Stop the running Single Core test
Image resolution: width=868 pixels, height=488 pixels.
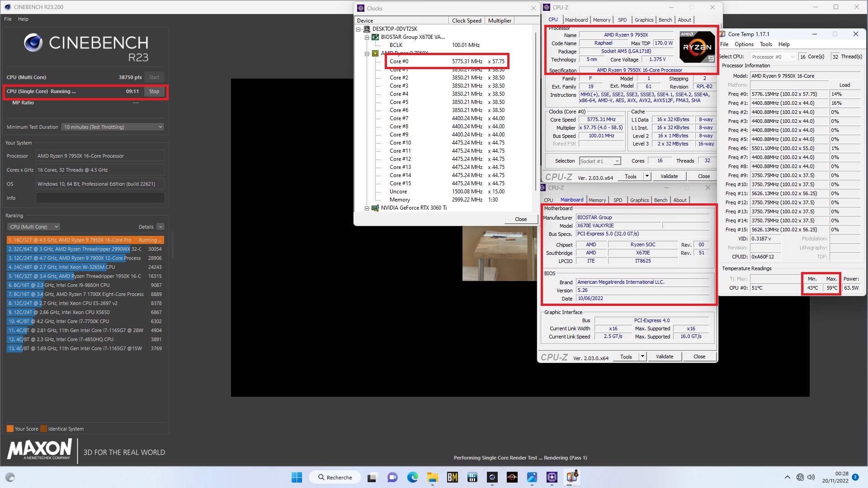154,91
